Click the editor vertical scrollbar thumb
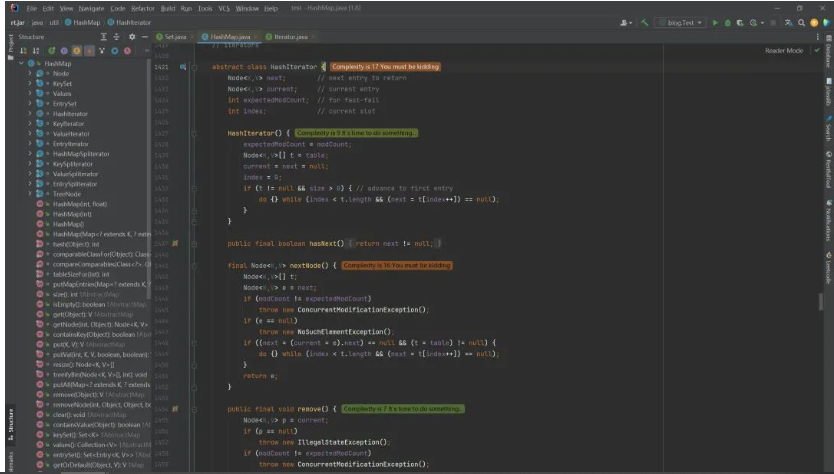This screenshot has width=834, height=474. pos(821,301)
